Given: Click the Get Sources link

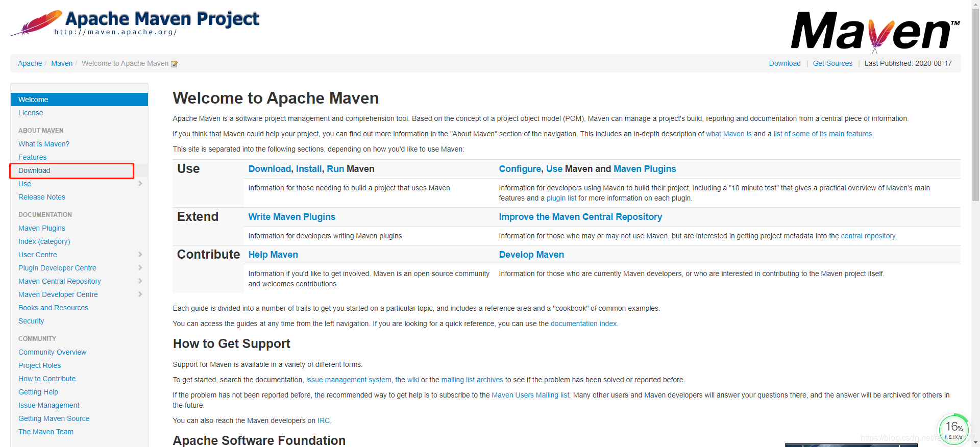Looking at the screenshot, I should pos(832,63).
